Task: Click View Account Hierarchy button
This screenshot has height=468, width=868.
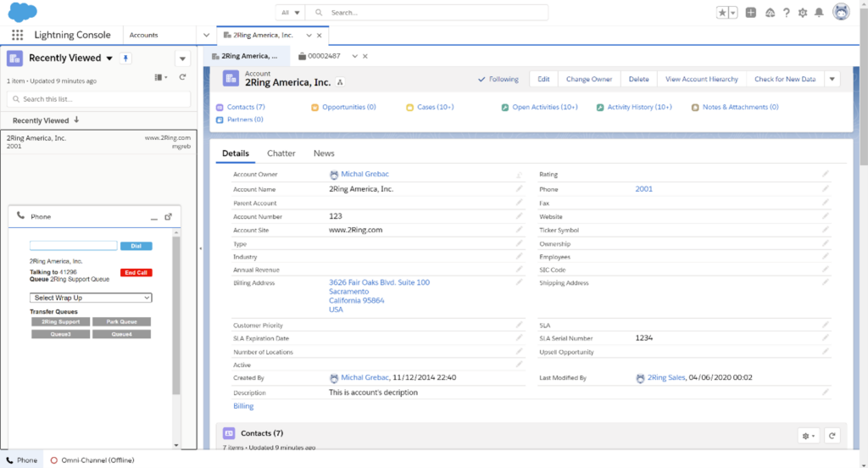Action: [701, 79]
